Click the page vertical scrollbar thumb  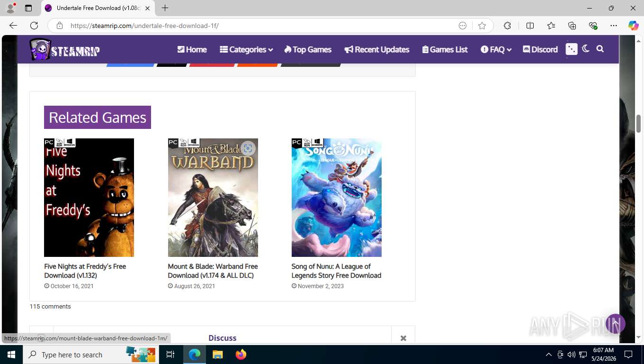tap(638, 123)
